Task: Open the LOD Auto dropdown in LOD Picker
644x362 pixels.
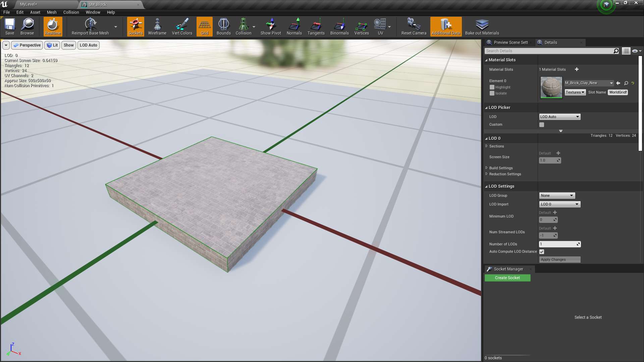Action: pos(559,117)
